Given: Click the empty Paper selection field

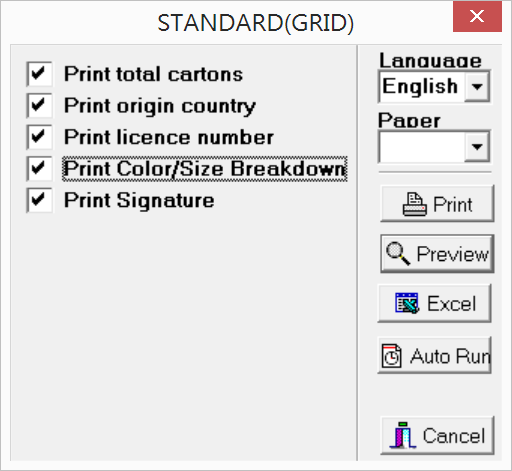Looking at the screenshot, I should point(422,147).
